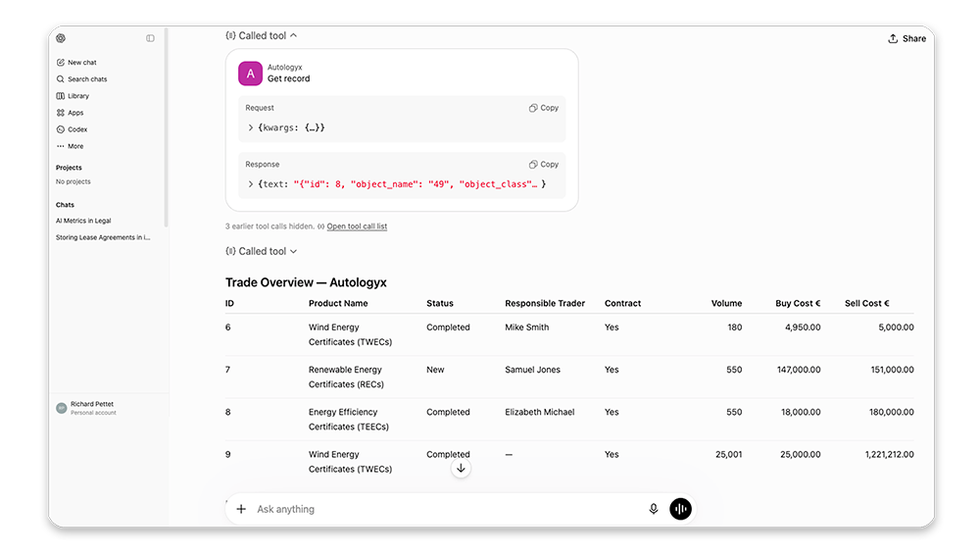Click the Volume column header
Screen dimensions: 980x554
726,303
